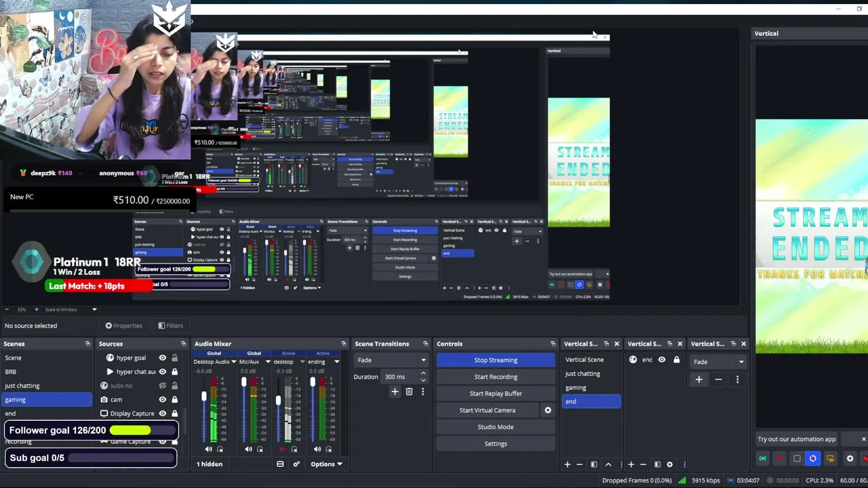Select the end scene in Scenes dock
Viewport: 868px width, 488px height.
[46, 413]
